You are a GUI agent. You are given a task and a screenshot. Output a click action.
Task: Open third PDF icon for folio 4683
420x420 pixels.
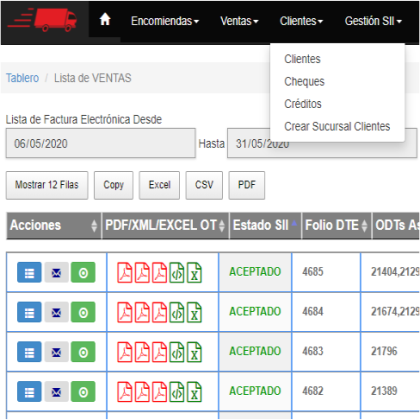tap(160, 352)
